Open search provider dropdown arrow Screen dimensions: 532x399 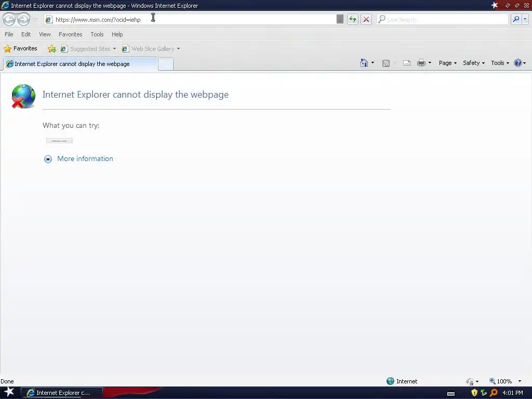point(525,19)
